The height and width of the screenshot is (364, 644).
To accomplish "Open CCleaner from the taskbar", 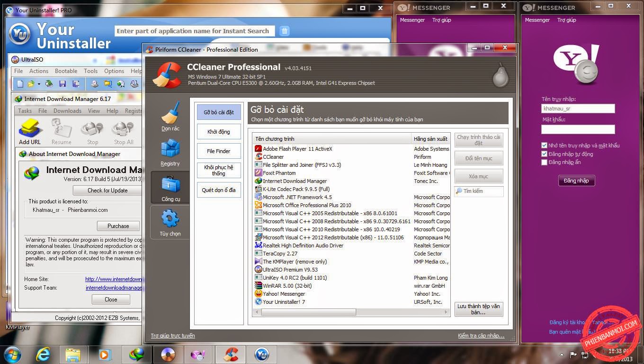I will [x=231, y=354].
